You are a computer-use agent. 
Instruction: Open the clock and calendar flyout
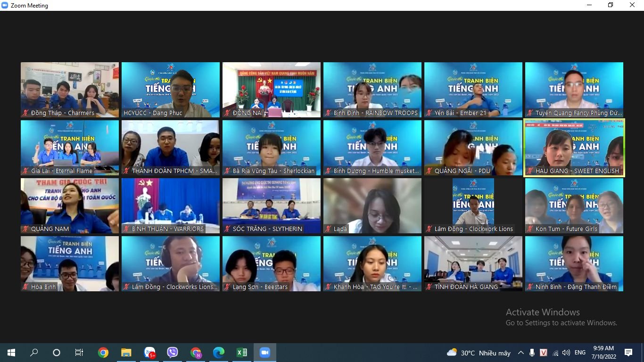point(603,353)
